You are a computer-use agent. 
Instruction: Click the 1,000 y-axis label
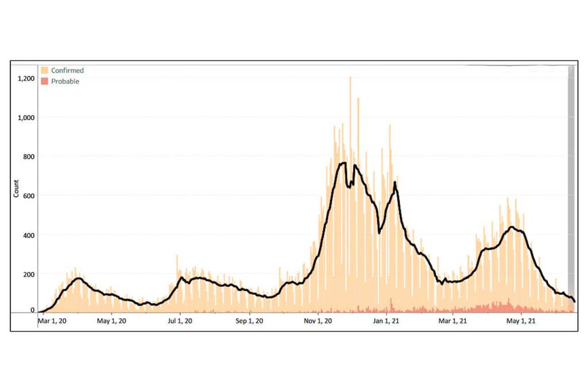(x=26, y=117)
